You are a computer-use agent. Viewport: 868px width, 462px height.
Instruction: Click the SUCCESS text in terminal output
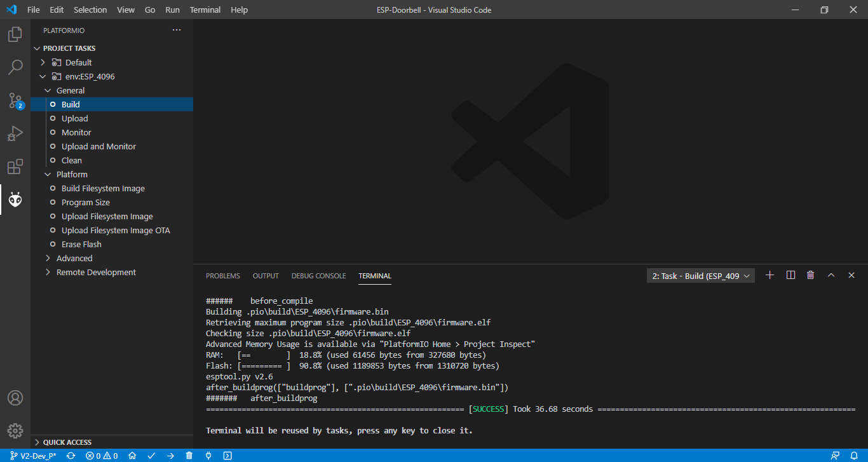(488, 409)
